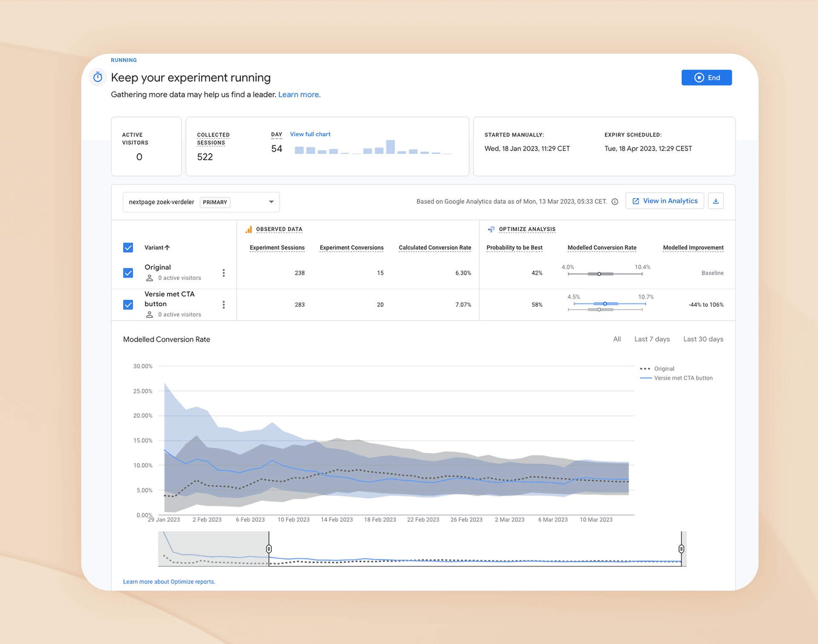Image resolution: width=818 pixels, height=644 pixels.
Task: Open Learn more about Optimize reports
Action: click(x=169, y=582)
